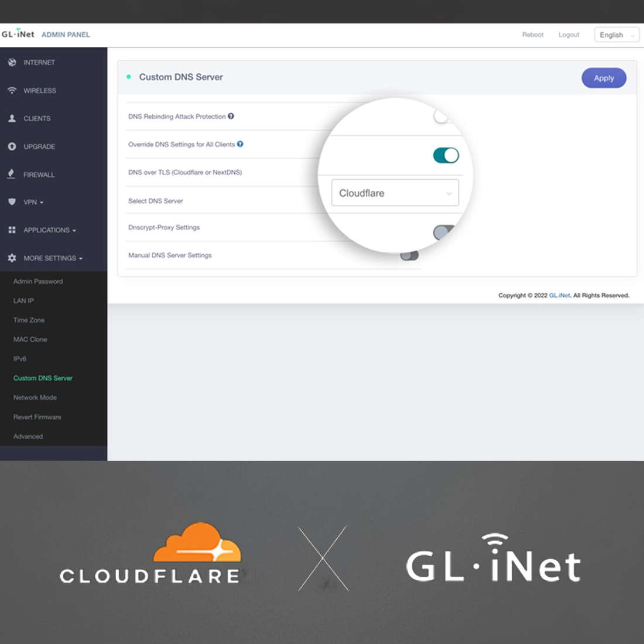Click the More Settings gear icon

pos(12,258)
